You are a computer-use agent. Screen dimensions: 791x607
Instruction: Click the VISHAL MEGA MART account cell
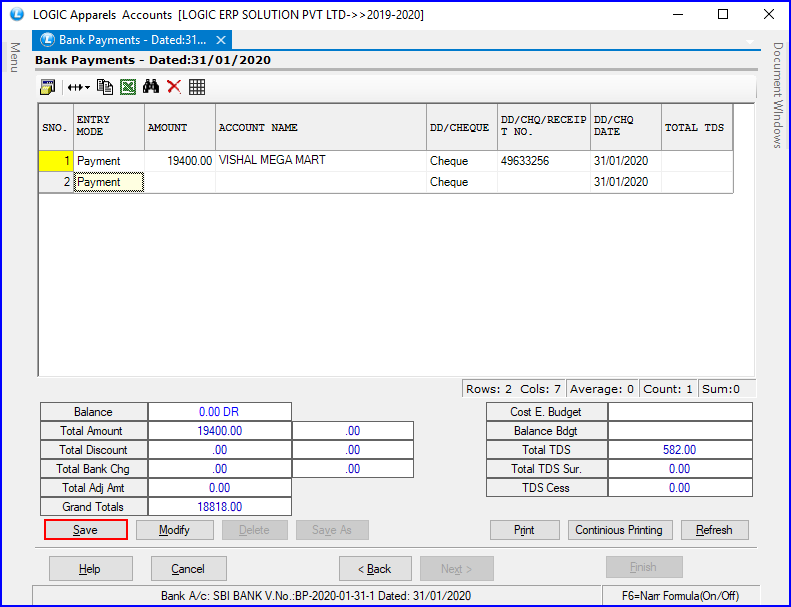click(x=321, y=161)
